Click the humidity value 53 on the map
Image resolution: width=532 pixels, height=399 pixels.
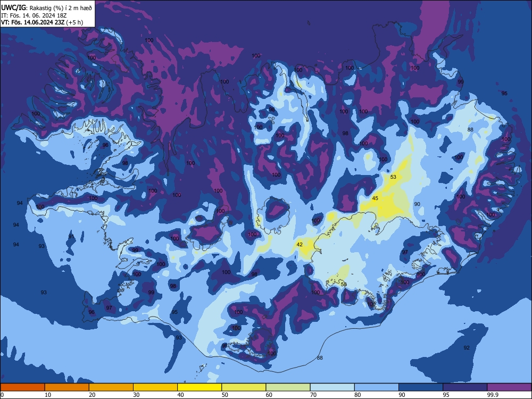coord(393,177)
